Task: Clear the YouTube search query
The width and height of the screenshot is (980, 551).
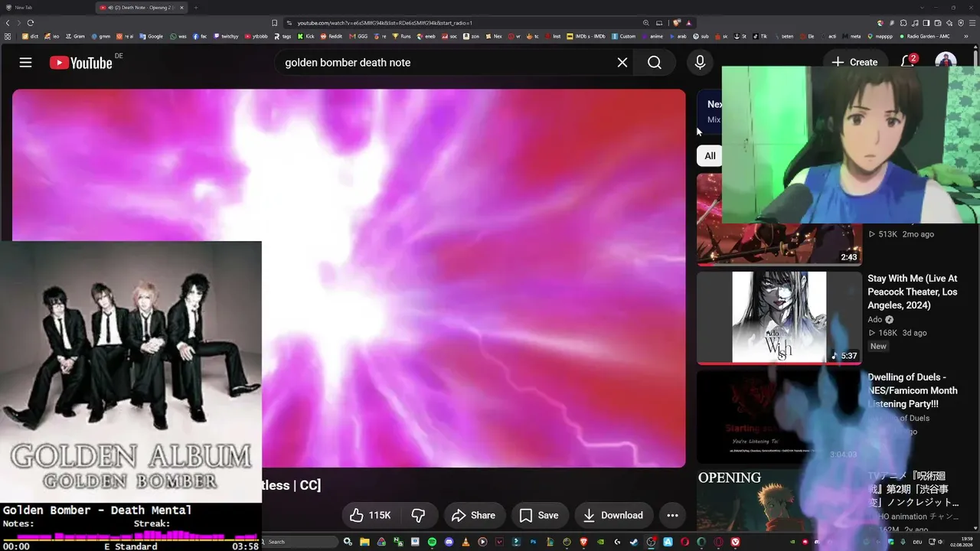Action: coord(622,63)
